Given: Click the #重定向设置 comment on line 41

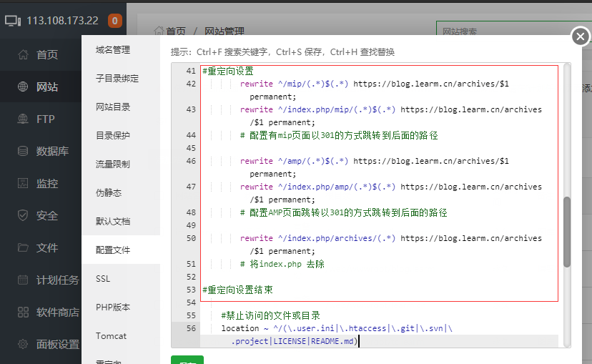Looking at the screenshot, I should pyautogui.click(x=228, y=71).
